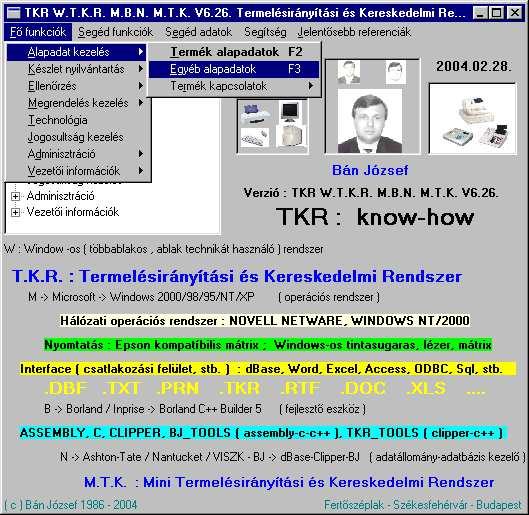Minimize the TKR window
Screen dimensions: 529x515
click(x=479, y=13)
